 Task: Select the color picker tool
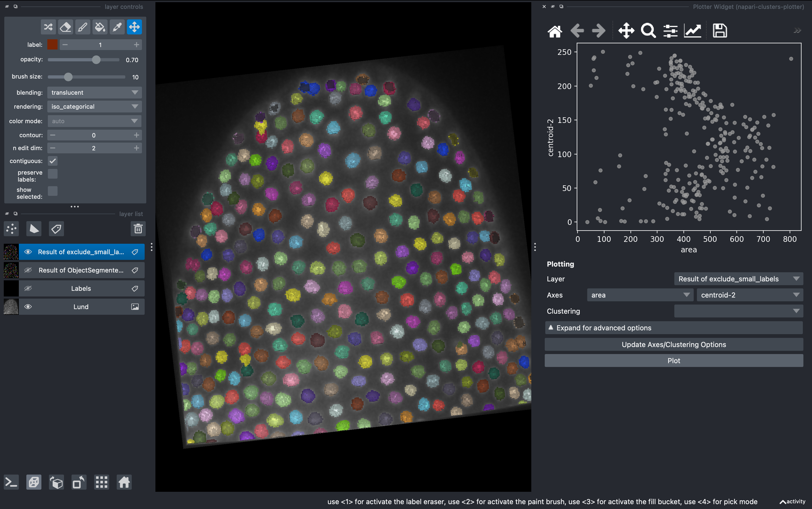point(117,27)
